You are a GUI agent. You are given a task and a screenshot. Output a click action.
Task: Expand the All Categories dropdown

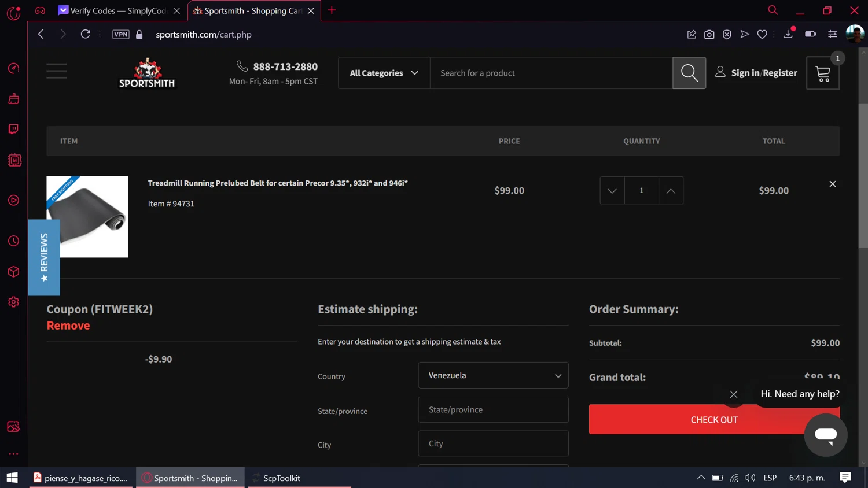coord(384,73)
